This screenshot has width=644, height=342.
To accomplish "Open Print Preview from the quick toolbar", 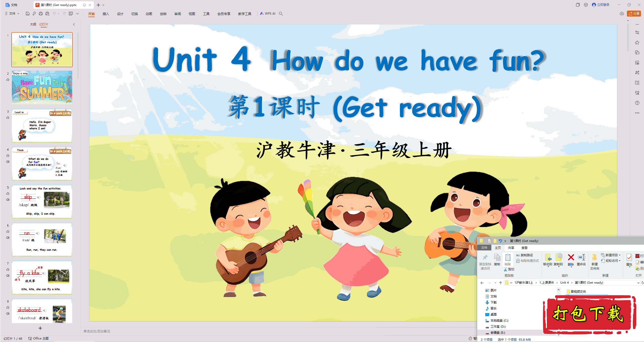I will [47, 14].
